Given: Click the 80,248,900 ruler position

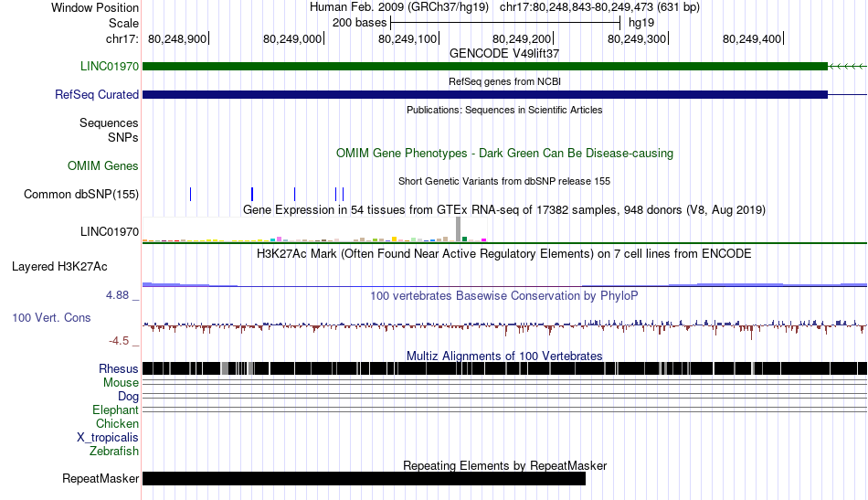Looking at the screenshot, I should (x=177, y=38).
